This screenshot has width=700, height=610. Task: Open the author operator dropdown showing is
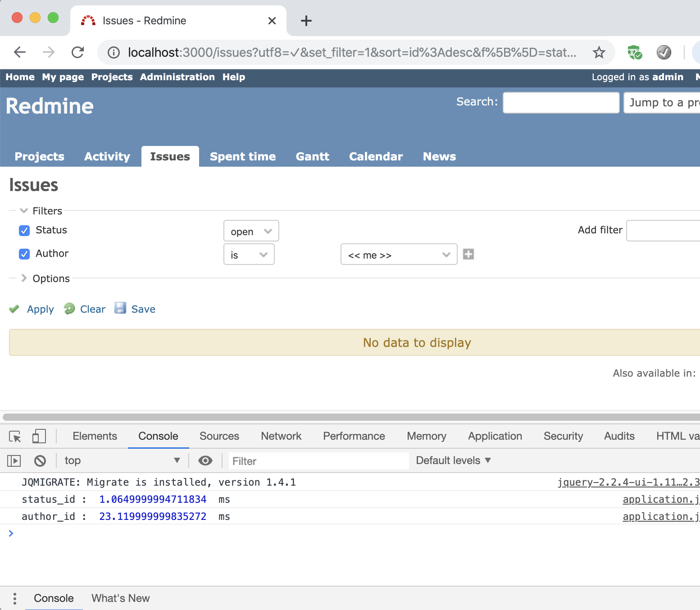coord(249,255)
